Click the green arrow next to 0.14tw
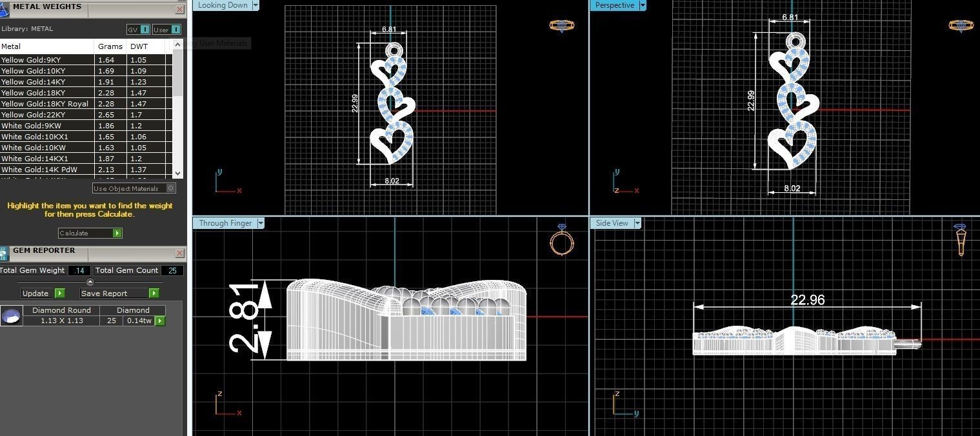The width and height of the screenshot is (980, 436). [x=159, y=321]
